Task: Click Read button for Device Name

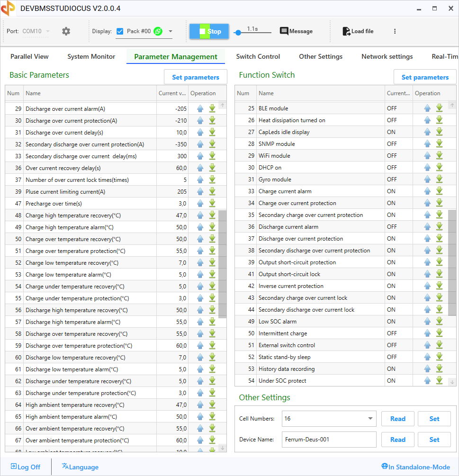Action: 398,440
